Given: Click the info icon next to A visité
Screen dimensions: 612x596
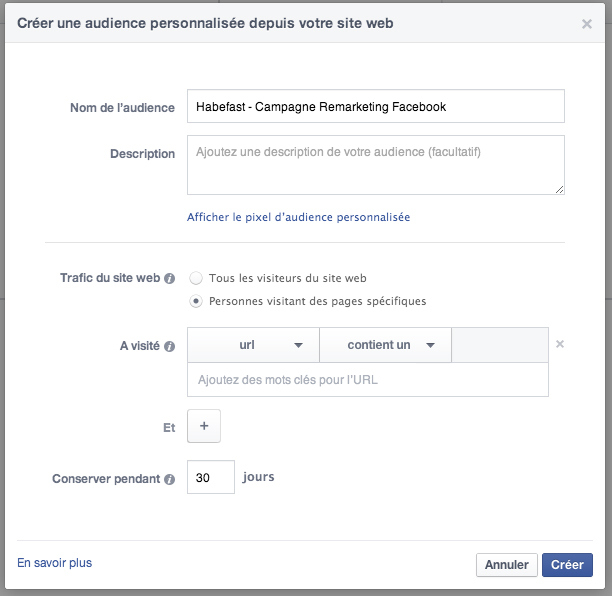Looking at the screenshot, I should pos(169,346).
